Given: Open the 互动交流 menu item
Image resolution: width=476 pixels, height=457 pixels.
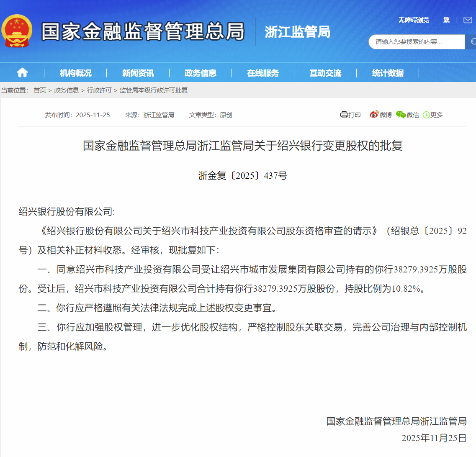Looking at the screenshot, I should [x=325, y=73].
